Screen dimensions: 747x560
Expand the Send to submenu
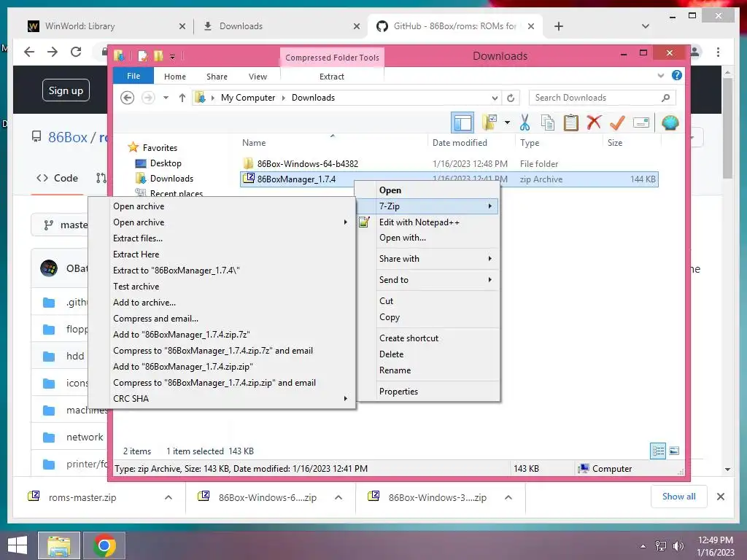(x=427, y=279)
